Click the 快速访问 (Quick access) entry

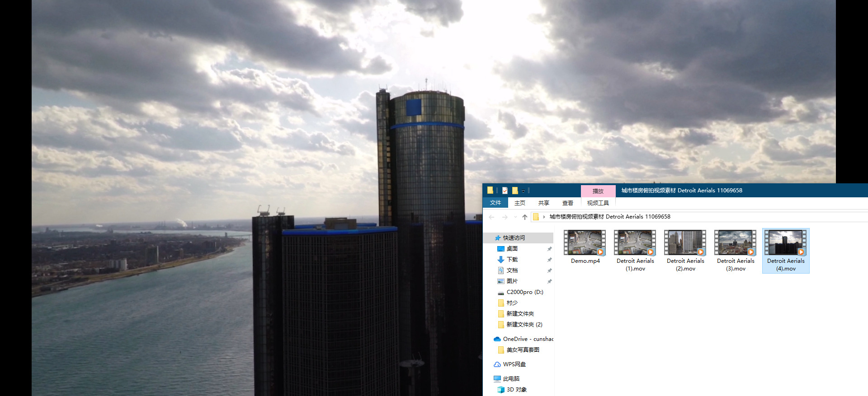click(514, 238)
